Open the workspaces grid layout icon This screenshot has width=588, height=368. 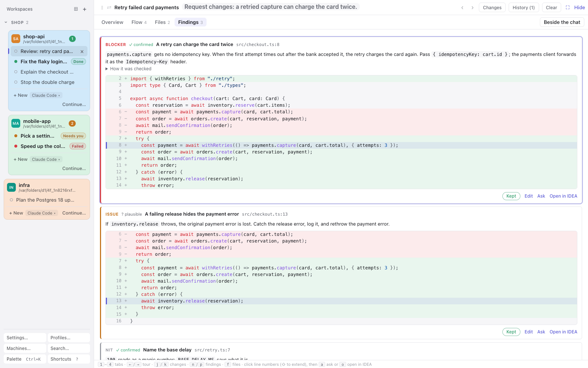76,9
